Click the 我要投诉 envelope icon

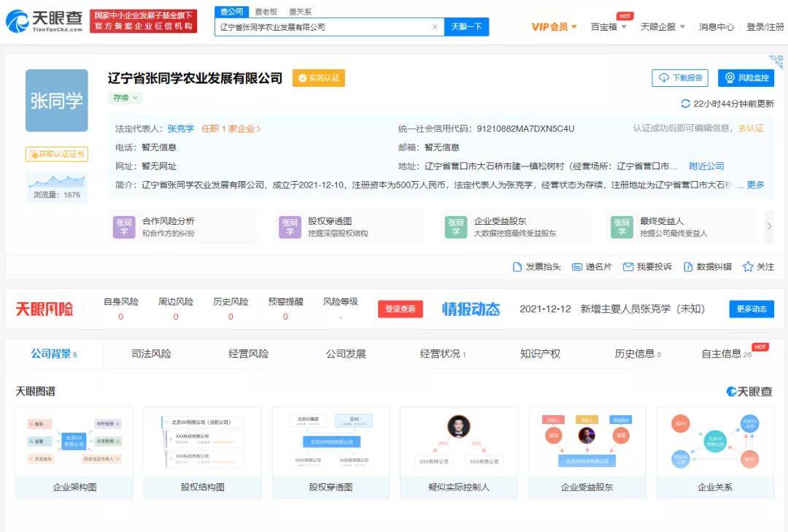point(627,267)
